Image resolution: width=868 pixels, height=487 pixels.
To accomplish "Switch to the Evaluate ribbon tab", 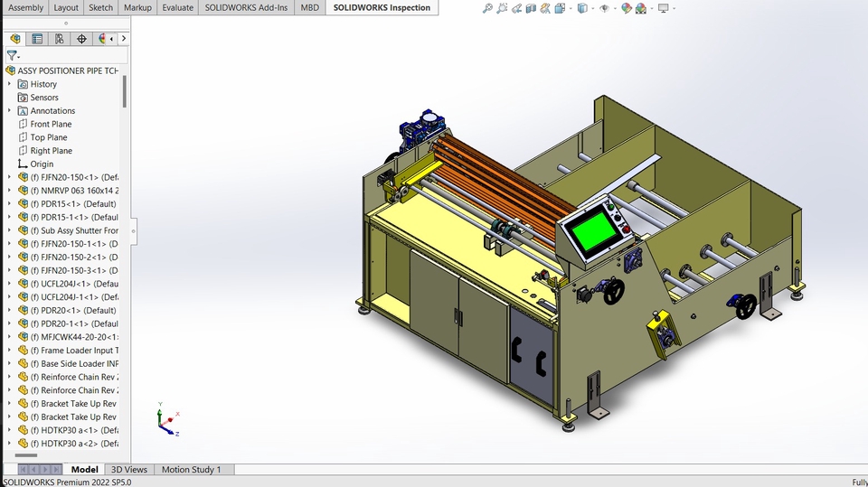I will tap(177, 7).
